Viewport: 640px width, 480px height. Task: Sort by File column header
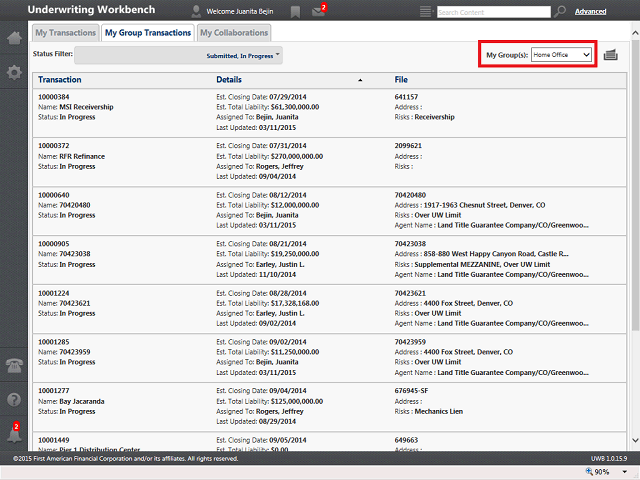tap(401, 80)
